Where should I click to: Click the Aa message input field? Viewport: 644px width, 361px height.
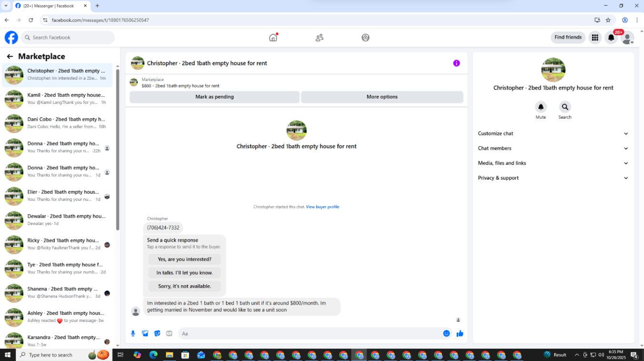(x=310, y=333)
